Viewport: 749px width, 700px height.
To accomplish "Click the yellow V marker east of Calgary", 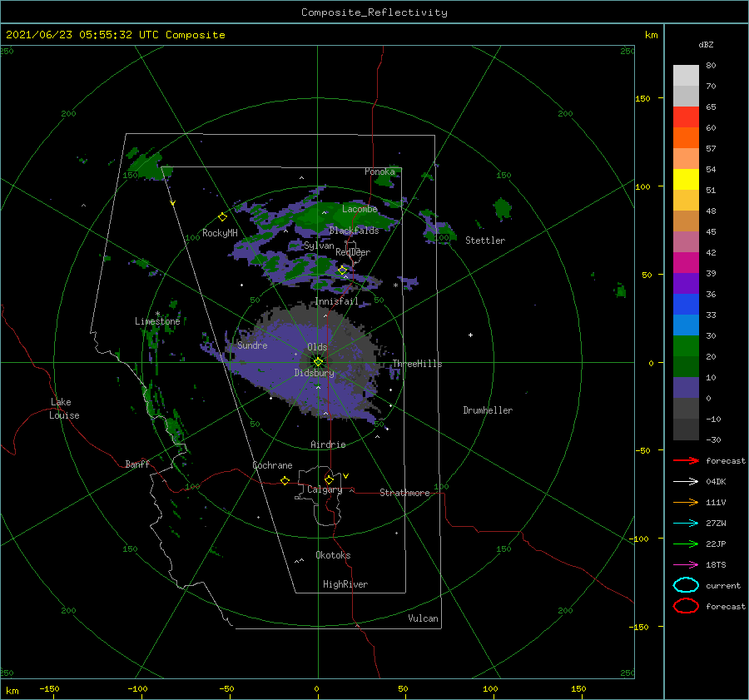I will pyautogui.click(x=345, y=476).
